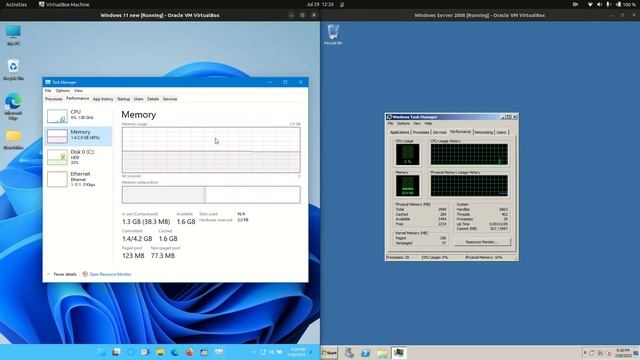Select Performance tab in Windows 11 Task Manager
Image resolution: width=640 pixels, height=360 pixels.
tap(78, 98)
